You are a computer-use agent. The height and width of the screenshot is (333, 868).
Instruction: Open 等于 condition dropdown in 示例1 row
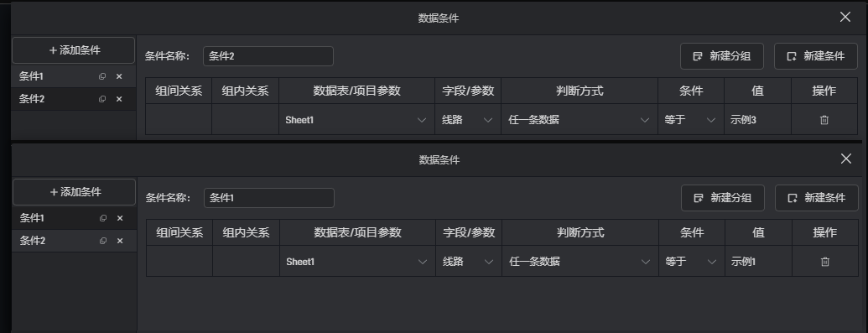click(x=691, y=262)
